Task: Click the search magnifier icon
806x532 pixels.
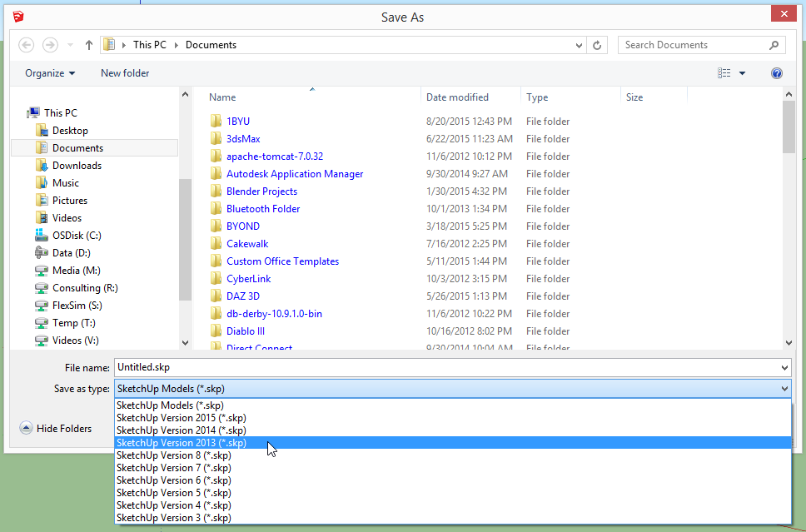Action: 774,45
